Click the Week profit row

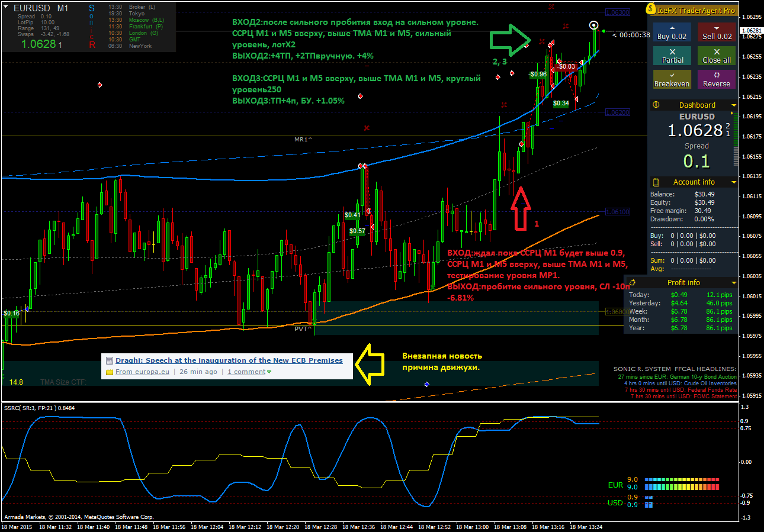pos(682,311)
